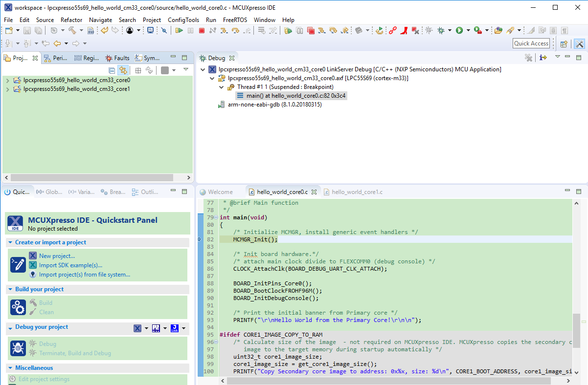
Task: Click the New project... link
Action: [x=57, y=256]
